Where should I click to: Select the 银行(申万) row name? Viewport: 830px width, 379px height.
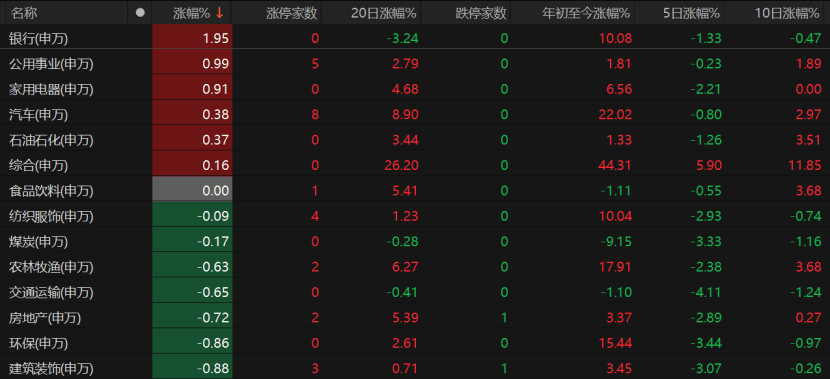(39, 38)
